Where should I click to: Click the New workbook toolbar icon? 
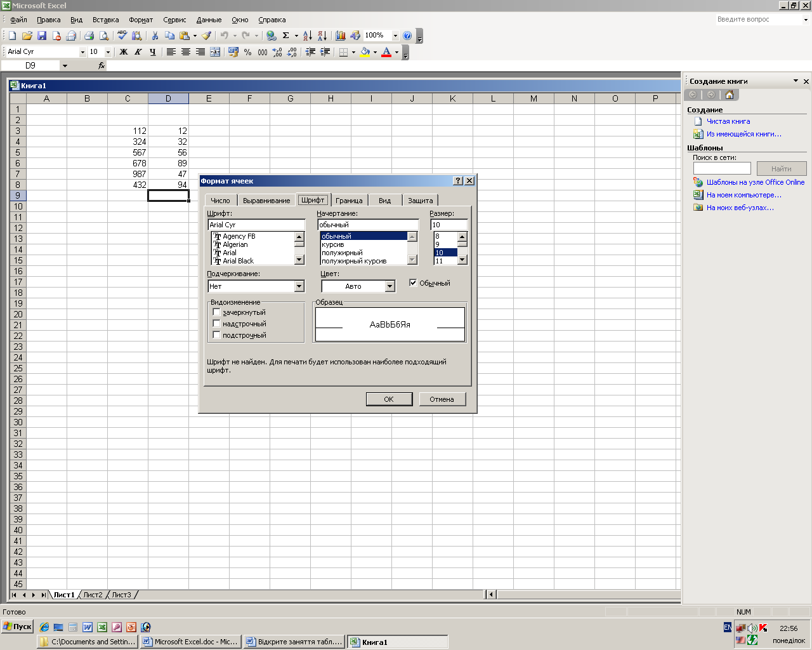[12, 36]
